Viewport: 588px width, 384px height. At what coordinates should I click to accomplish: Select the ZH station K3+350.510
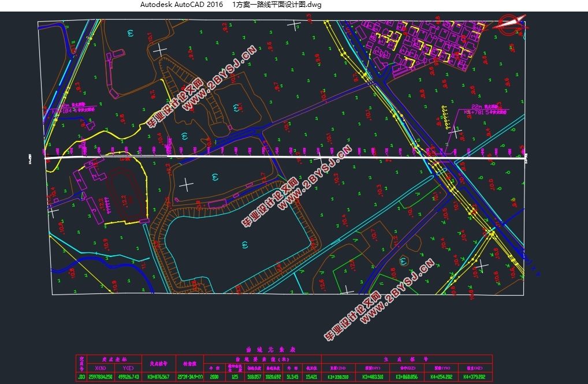click(x=338, y=376)
